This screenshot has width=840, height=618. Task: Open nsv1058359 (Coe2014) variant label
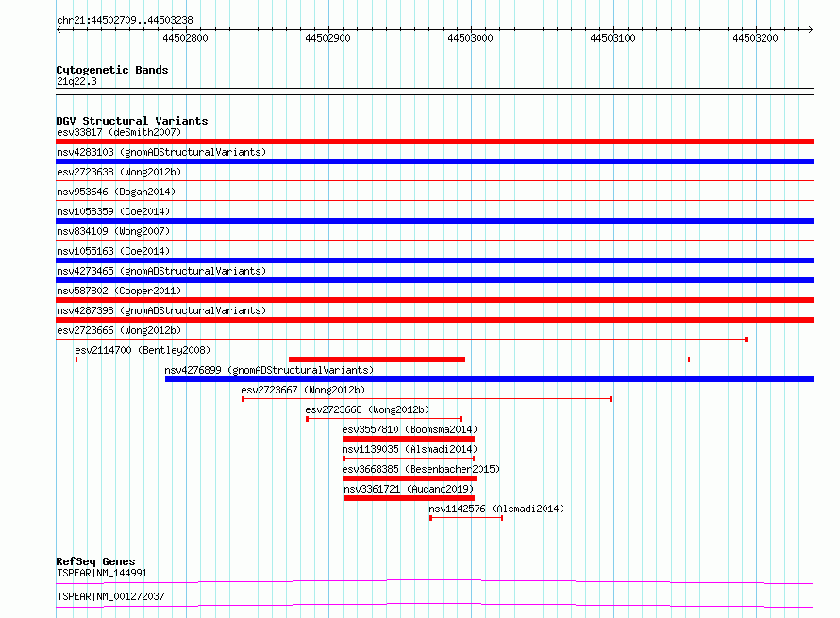tap(113, 211)
